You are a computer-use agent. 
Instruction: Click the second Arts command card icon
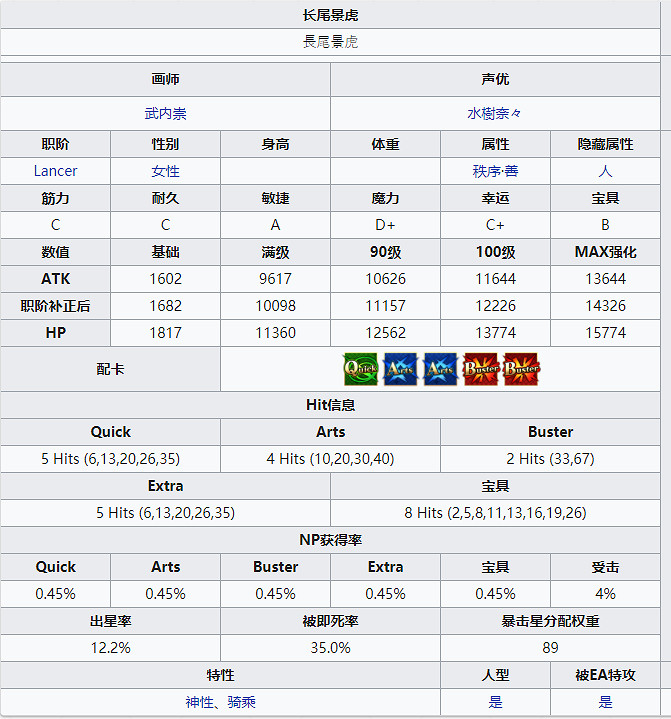click(x=441, y=369)
